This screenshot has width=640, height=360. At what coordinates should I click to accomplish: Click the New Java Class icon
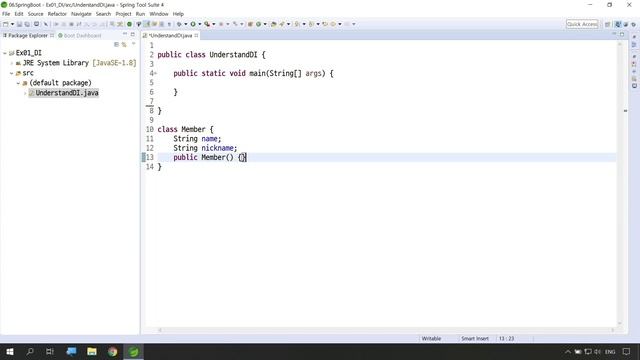pos(258,24)
